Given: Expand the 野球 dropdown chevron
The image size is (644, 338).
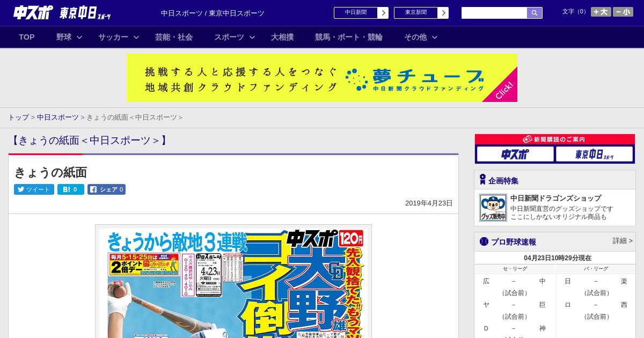Looking at the screenshot, I should point(79,37).
